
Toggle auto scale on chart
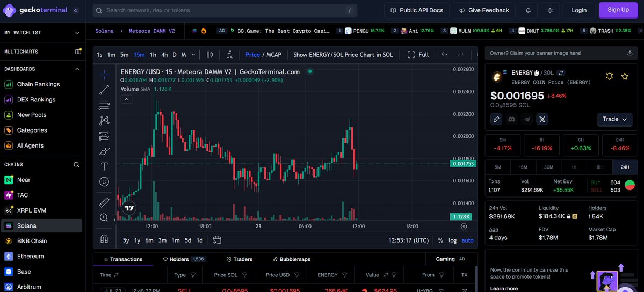point(467,240)
